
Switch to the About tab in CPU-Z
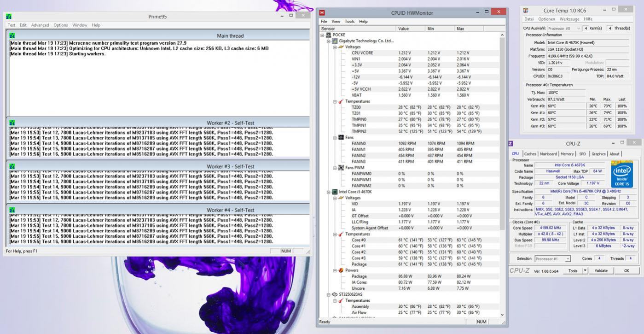615,154
